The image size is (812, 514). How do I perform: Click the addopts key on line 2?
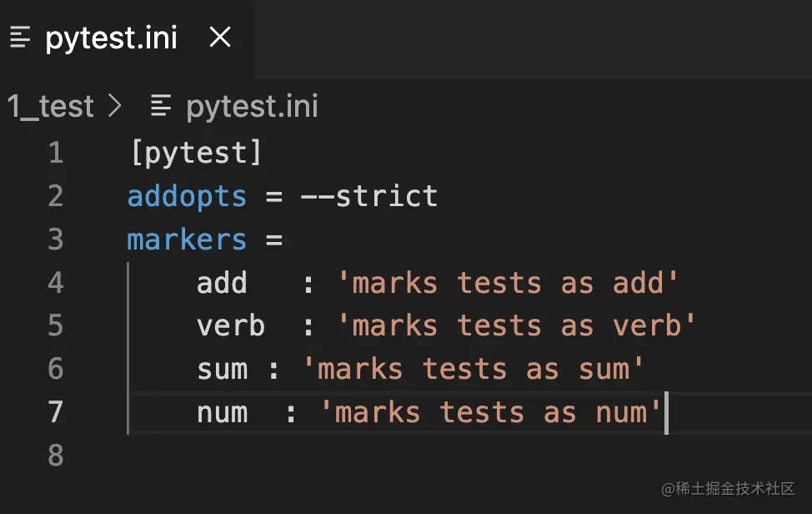[x=187, y=196]
